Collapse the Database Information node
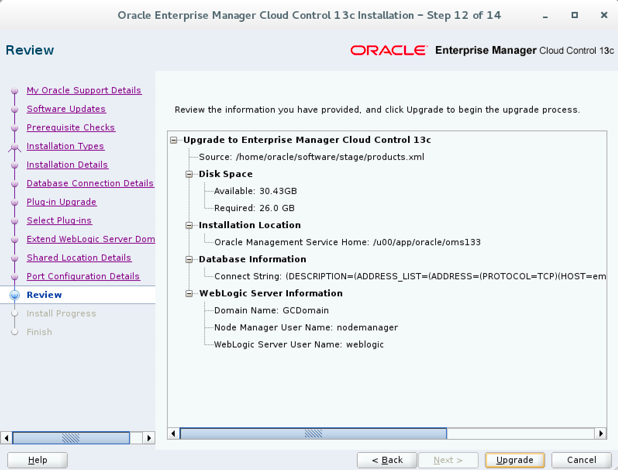 [x=189, y=259]
